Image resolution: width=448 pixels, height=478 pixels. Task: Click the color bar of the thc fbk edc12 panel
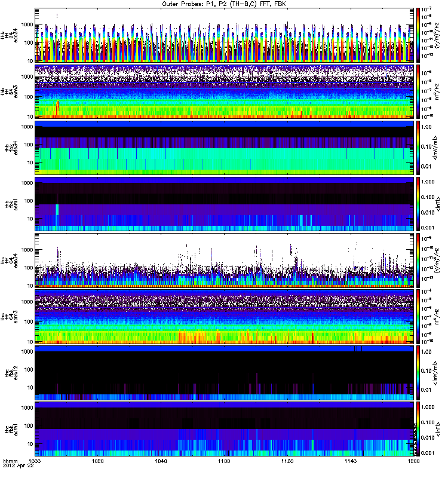coord(418,373)
